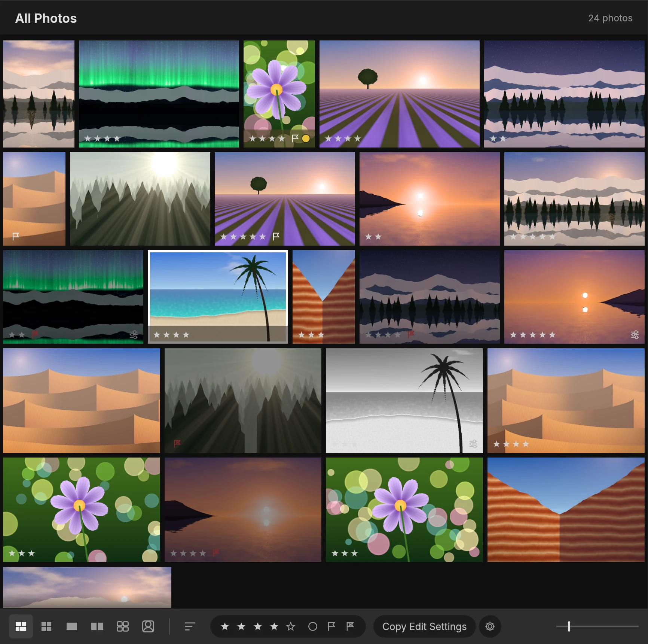The image size is (648, 644).
Task: Click flag on the five-star lavender field photo
Action: [x=276, y=236]
